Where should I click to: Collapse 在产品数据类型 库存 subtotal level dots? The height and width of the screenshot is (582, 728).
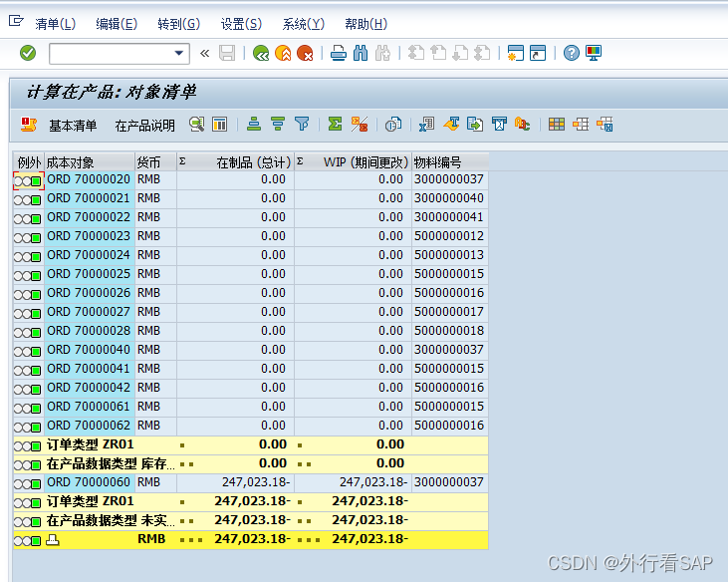186,464
